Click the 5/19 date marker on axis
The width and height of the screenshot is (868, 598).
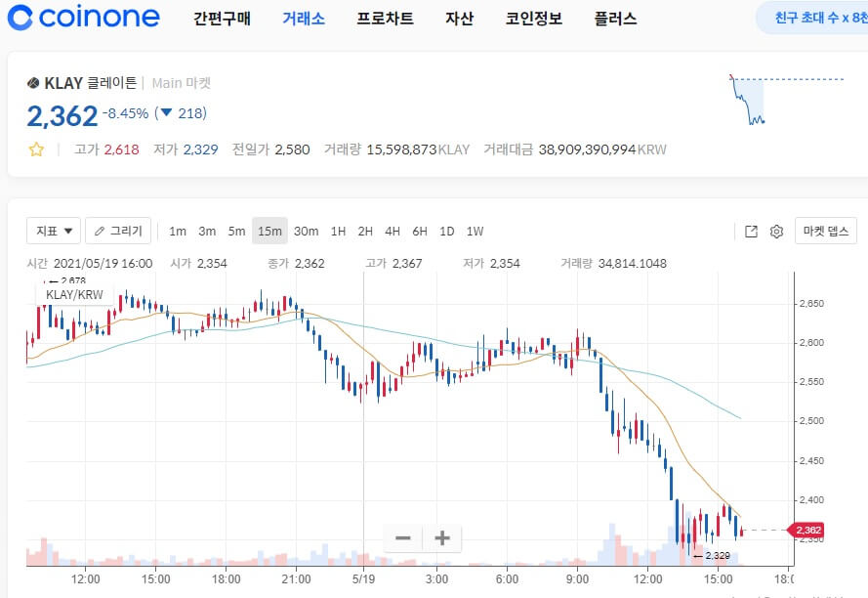click(x=363, y=579)
